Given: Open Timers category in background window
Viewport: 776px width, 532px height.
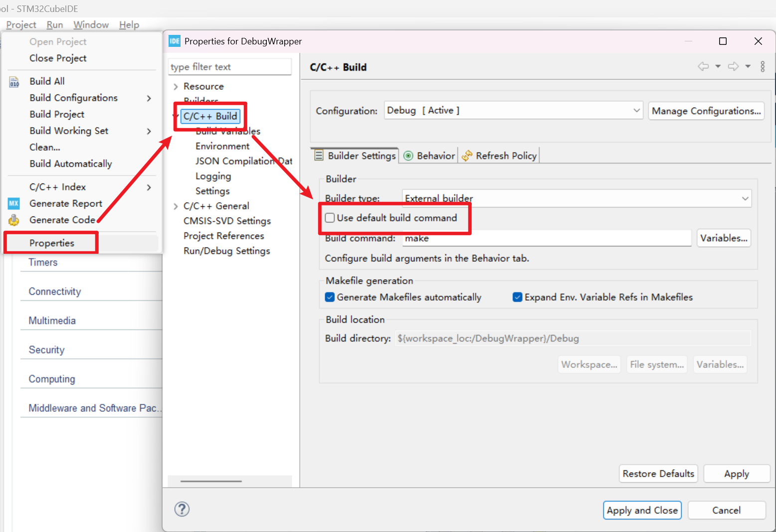Looking at the screenshot, I should coord(43,262).
